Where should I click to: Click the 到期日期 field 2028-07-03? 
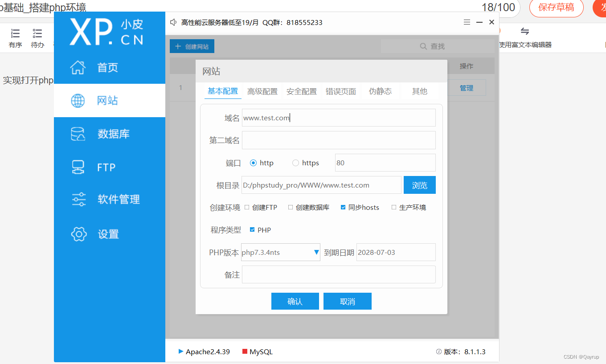click(x=396, y=252)
